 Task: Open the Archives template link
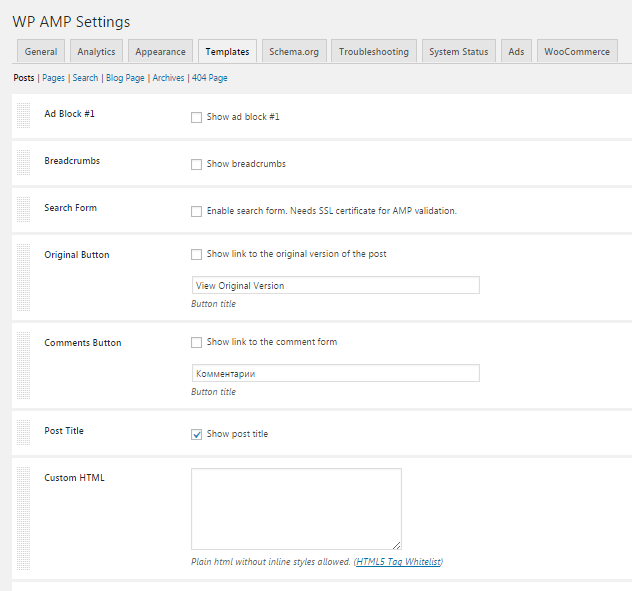point(168,78)
